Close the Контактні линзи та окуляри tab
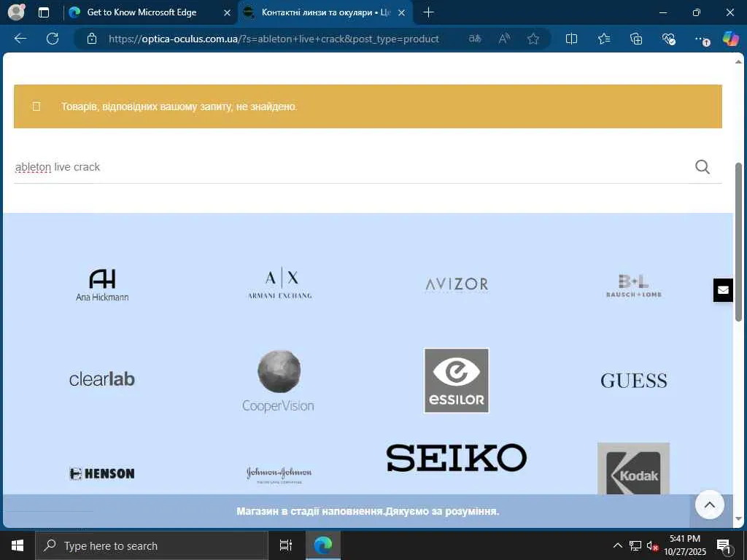Viewport: 747px width, 560px height. coord(402,13)
